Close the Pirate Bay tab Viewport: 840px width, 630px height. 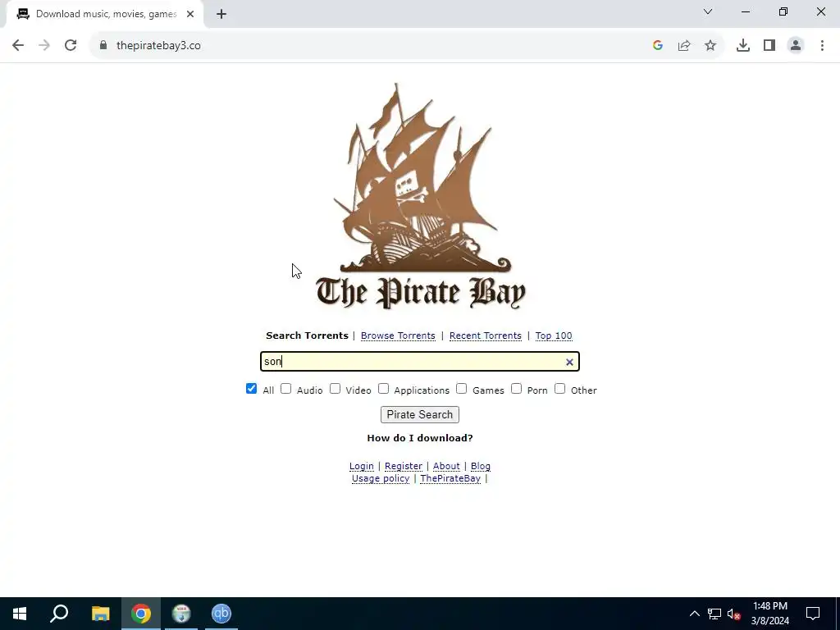pos(190,14)
